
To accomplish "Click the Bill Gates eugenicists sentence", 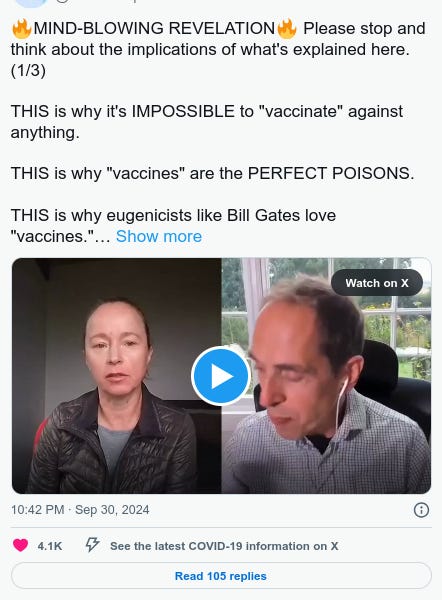I will point(173,225).
